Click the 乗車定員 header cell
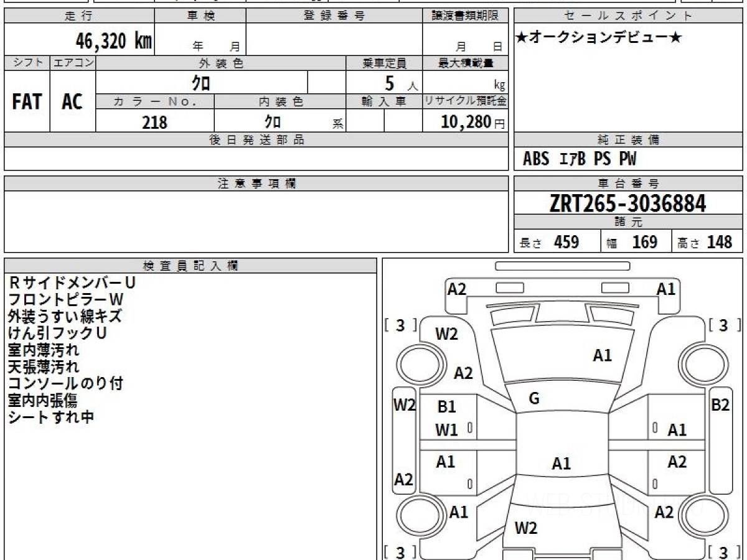Viewport: 747px width, 560px height. click(x=384, y=63)
